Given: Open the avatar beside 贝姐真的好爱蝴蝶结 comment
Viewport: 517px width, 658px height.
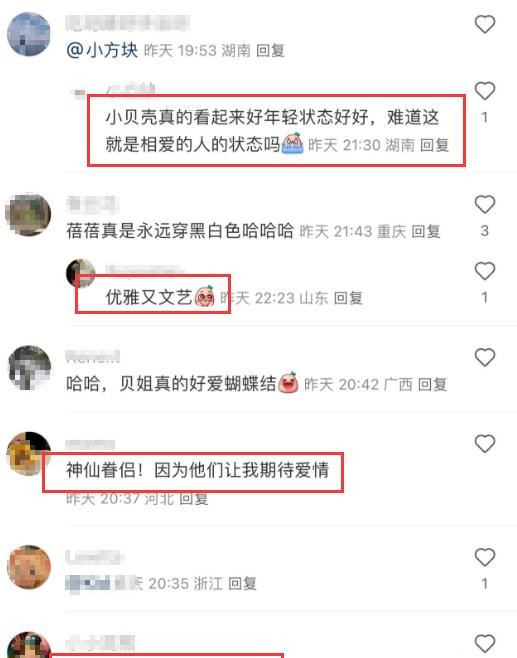Looking at the screenshot, I should click(29, 367).
